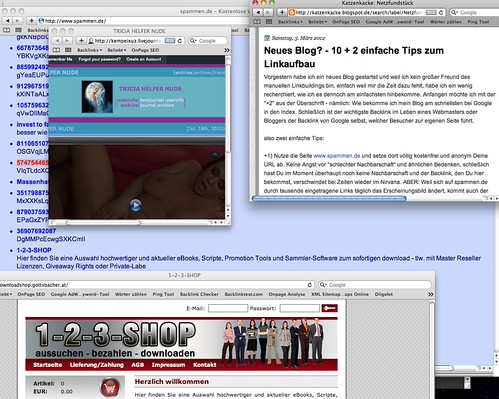The width and height of the screenshot is (499, 399).
Task: Reload the 1-2-3-SHOP page
Action: (x=310, y=285)
